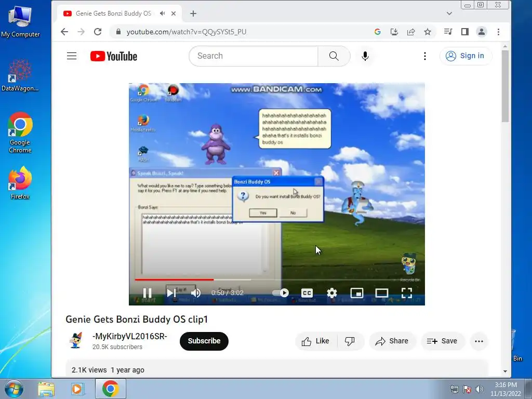
Task: Open My Computer desktop icon
Action: point(20,21)
